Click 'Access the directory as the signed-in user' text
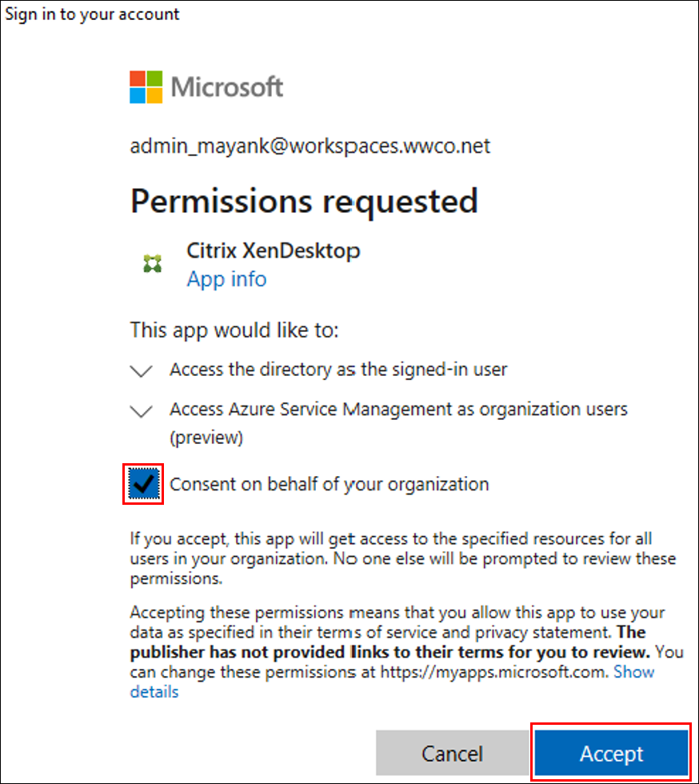Screen dimensions: 699x784 pyautogui.click(x=338, y=370)
